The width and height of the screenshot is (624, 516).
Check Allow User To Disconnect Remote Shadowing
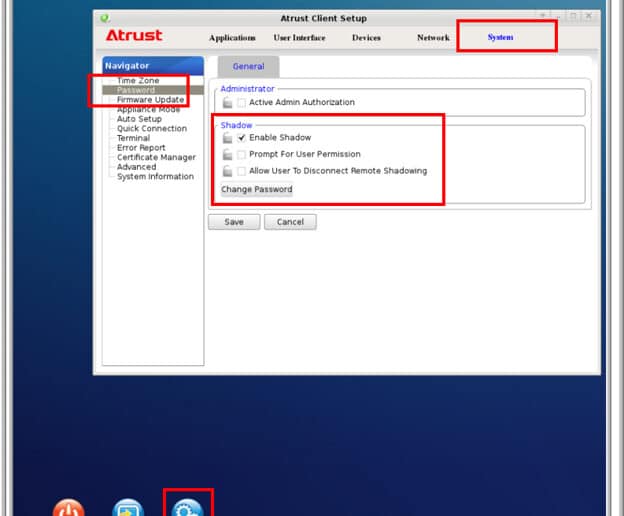pyautogui.click(x=241, y=171)
